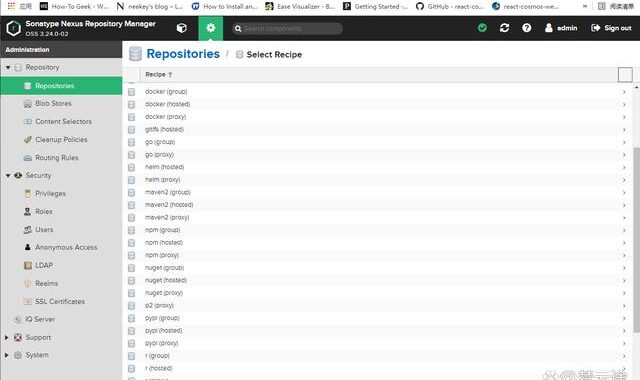Select the pypi (proxy) recipe

pyautogui.click(x=378, y=343)
